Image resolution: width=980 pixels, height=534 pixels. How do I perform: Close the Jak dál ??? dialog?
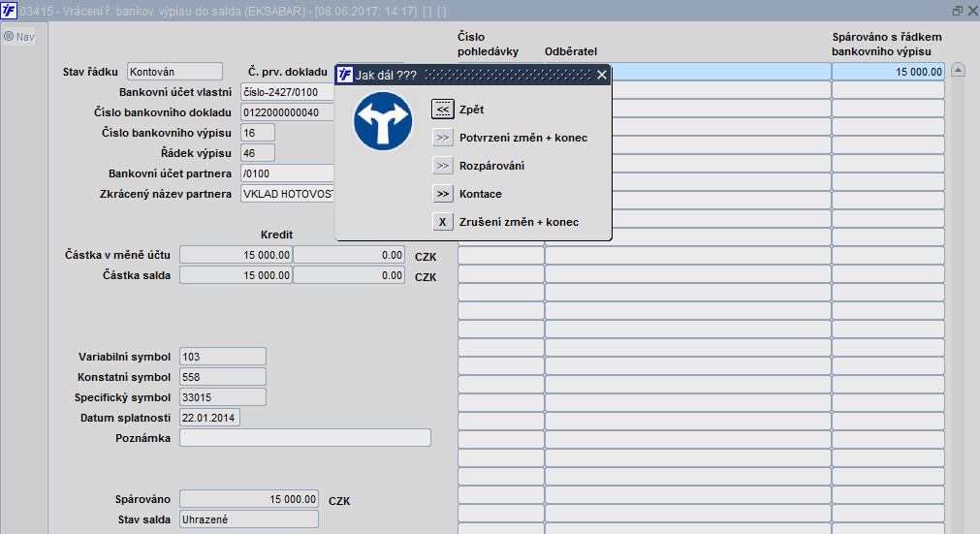pyautogui.click(x=601, y=75)
